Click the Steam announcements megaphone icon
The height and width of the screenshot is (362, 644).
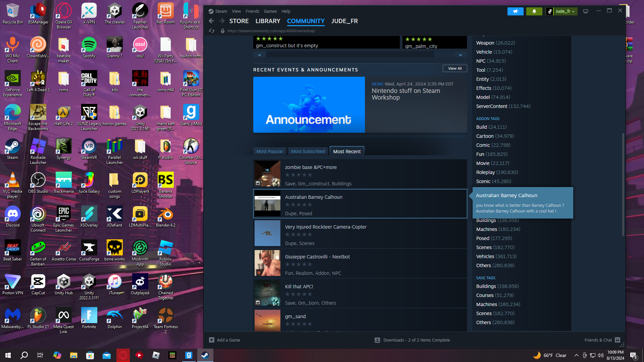(515, 11)
